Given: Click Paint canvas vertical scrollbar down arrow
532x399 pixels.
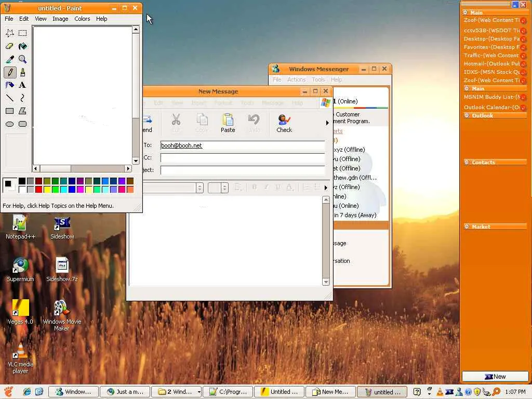Looking at the screenshot, I should [x=136, y=161].
